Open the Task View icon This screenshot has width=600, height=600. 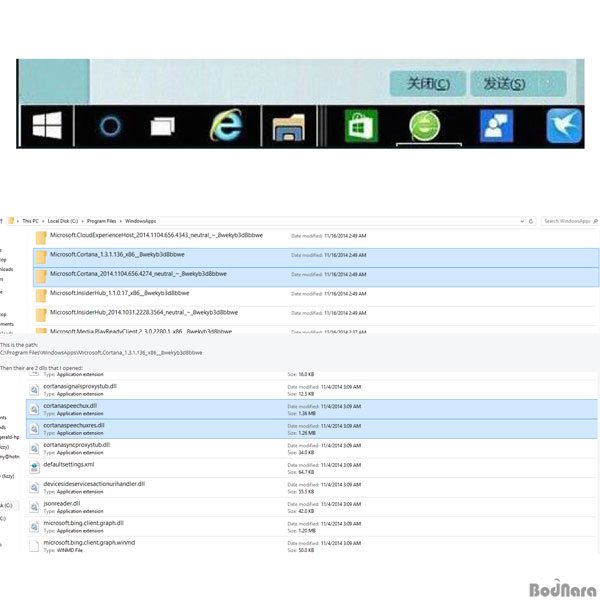[x=163, y=126]
